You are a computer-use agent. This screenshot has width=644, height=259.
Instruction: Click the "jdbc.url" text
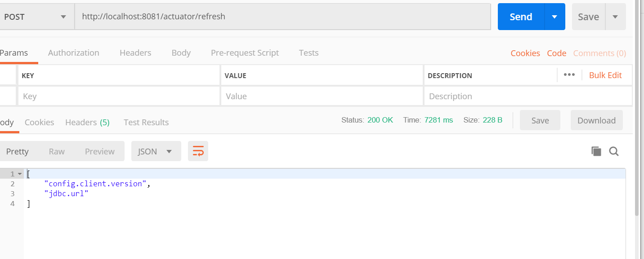67,193
